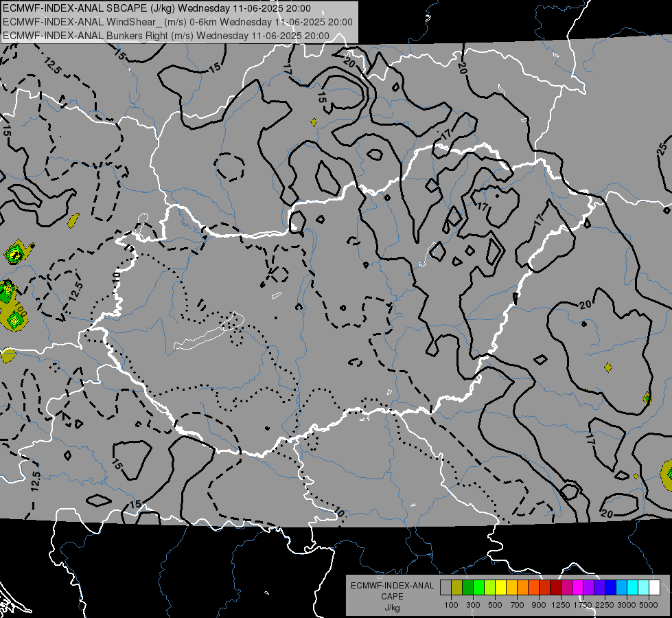Click the SBCAPE title line in header

pos(157,8)
